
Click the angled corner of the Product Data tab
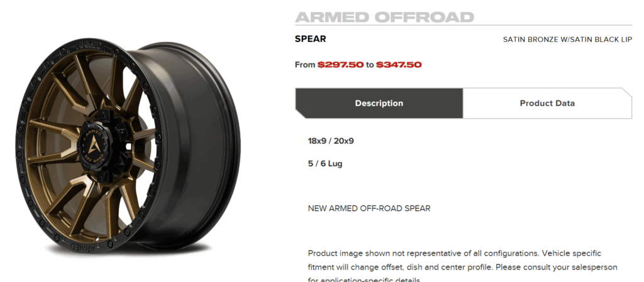[627, 93]
